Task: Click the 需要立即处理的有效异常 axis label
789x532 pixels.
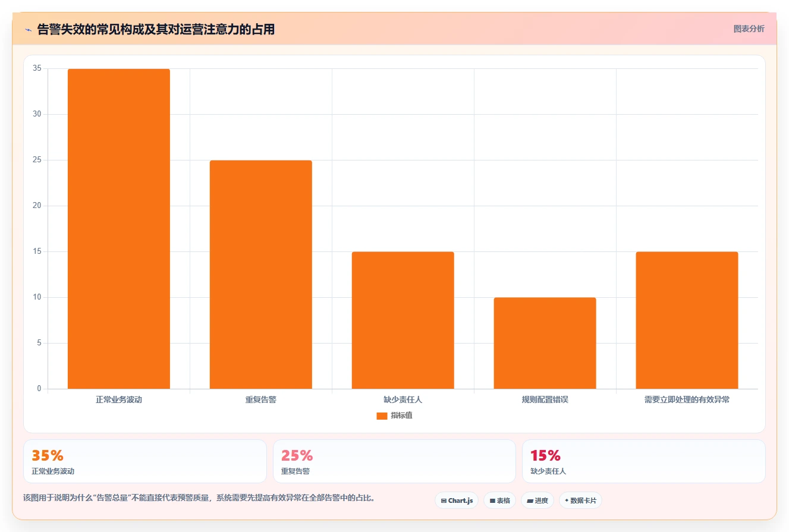Action: click(x=687, y=399)
